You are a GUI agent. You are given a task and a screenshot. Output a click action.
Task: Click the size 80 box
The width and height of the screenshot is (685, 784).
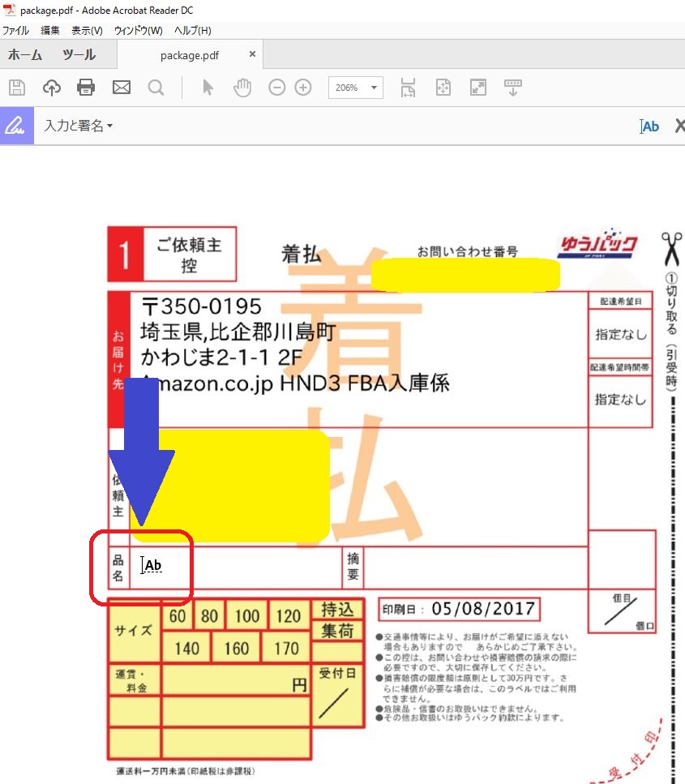(x=209, y=616)
